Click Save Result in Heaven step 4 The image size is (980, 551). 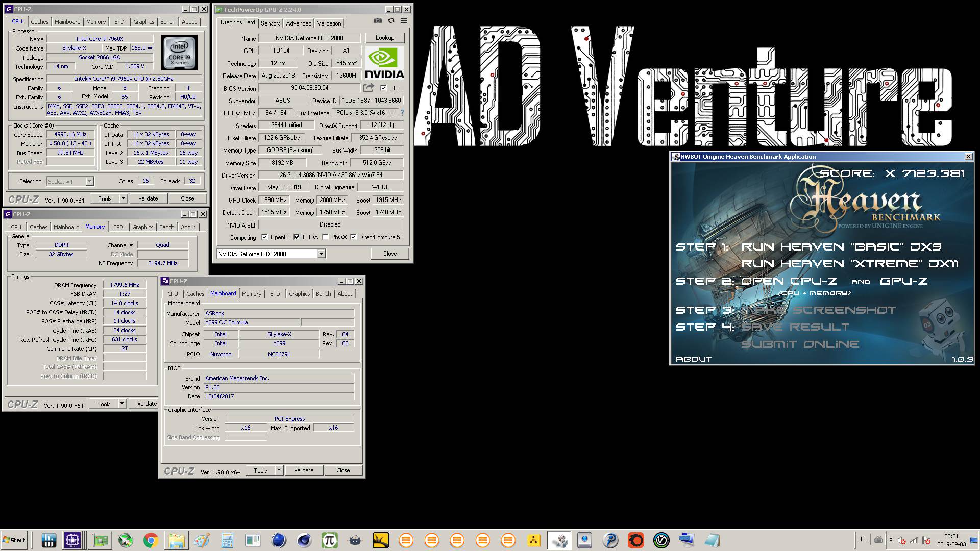coord(795,327)
